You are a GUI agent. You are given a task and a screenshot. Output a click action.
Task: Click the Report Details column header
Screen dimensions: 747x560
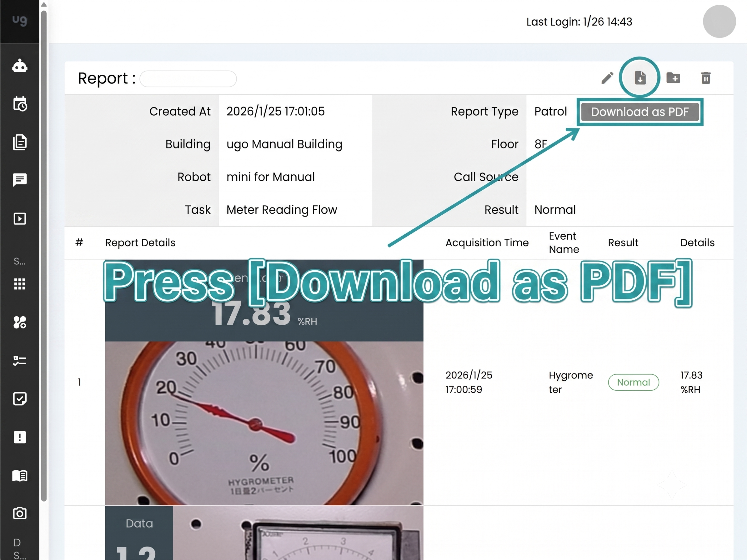tap(140, 243)
